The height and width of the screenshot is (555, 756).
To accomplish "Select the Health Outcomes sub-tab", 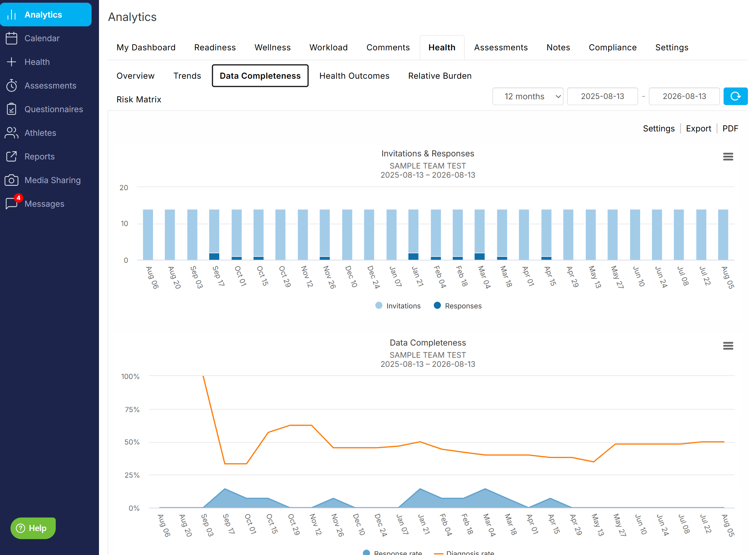I will pos(354,76).
